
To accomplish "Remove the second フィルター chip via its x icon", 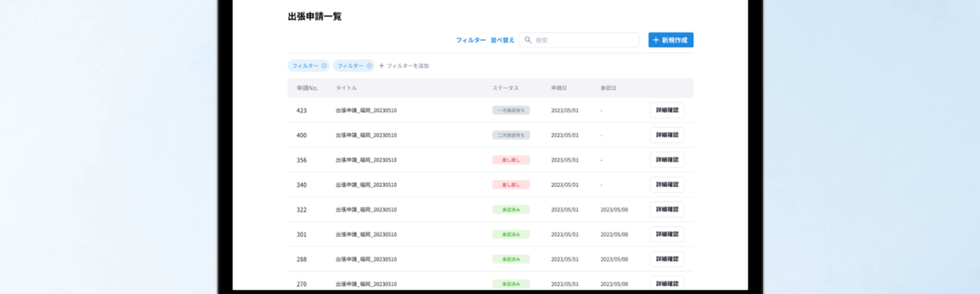I will click(x=369, y=65).
